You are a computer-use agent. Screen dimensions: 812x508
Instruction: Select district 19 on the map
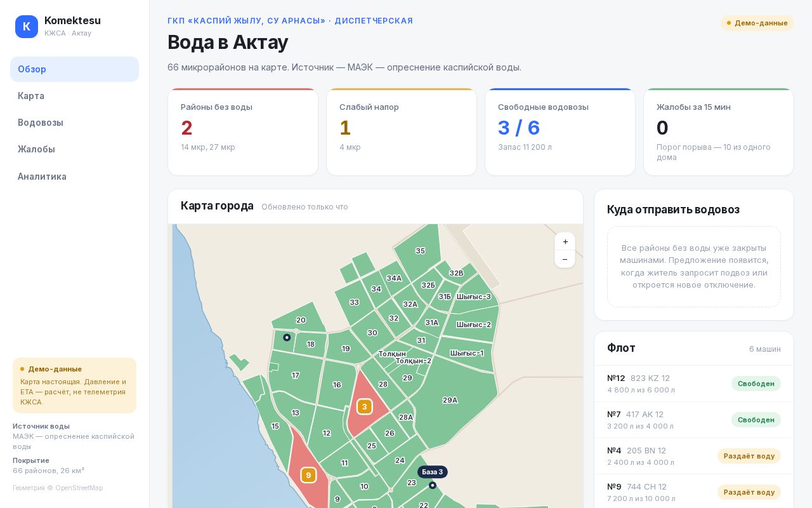pos(346,349)
